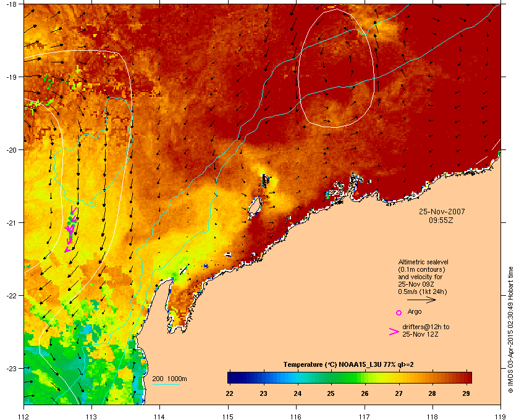
Task: Click the magenta Argo circle legend symbol
Action: click(x=399, y=313)
